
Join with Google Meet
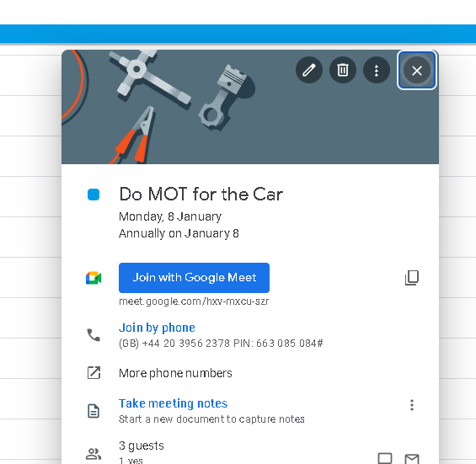point(194,278)
